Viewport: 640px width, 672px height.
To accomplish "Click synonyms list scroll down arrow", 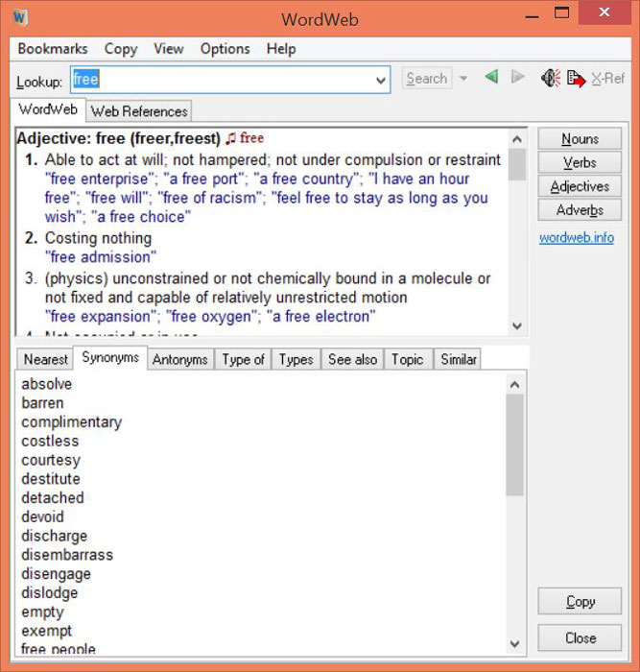I will pyautogui.click(x=515, y=643).
